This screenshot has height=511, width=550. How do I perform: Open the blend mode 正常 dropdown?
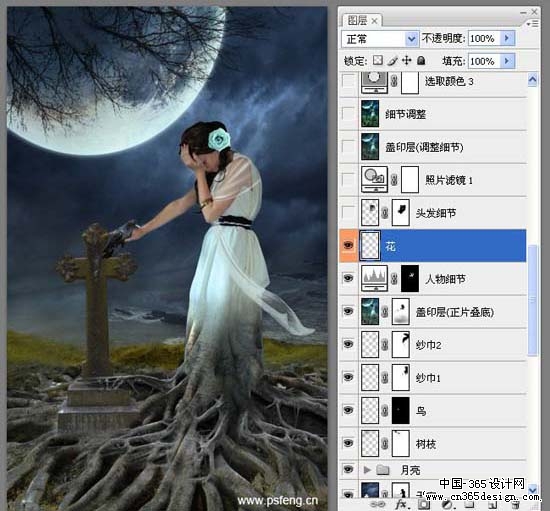point(380,38)
